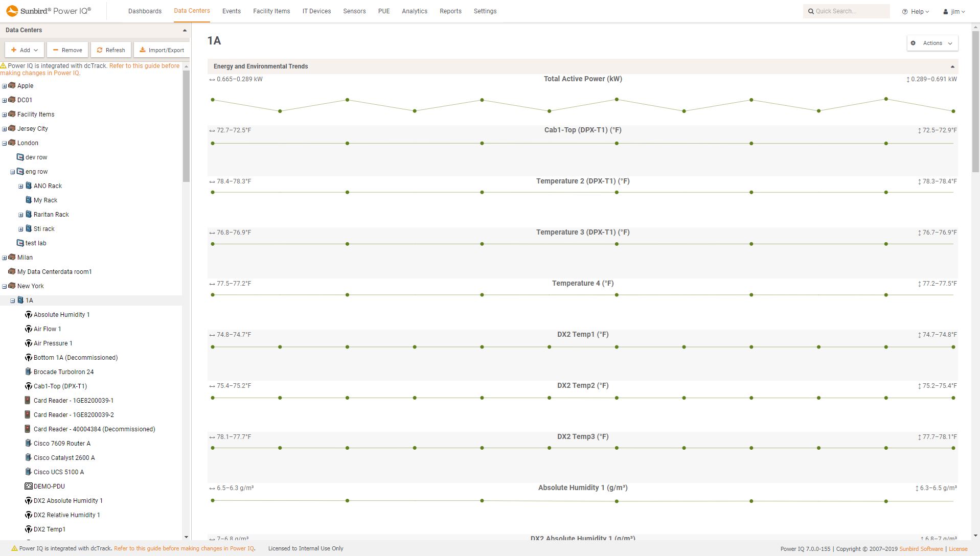Collapse the Energy and Environmental Trends section

pyautogui.click(x=952, y=66)
